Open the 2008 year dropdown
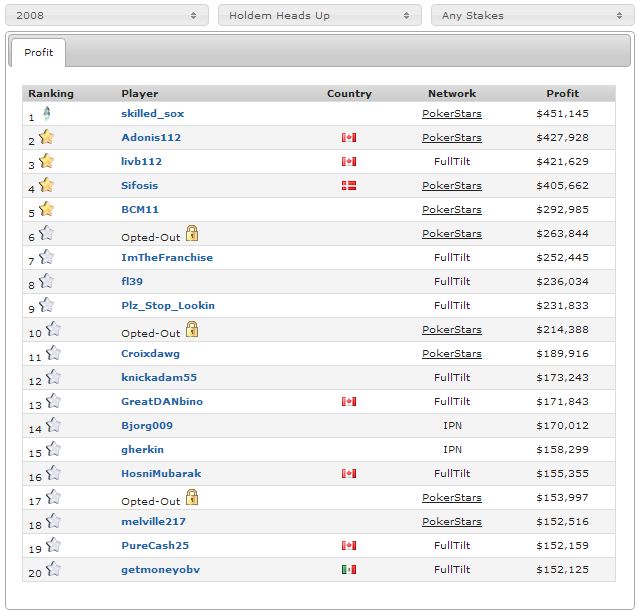The height and width of the screenshot is (612, 642). [107, 16]
